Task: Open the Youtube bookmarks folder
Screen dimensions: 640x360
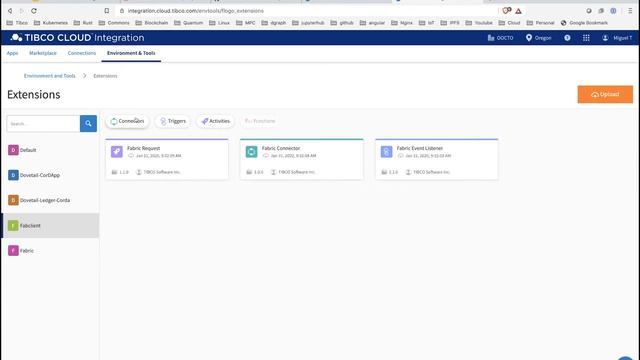Action: [479, 23]
